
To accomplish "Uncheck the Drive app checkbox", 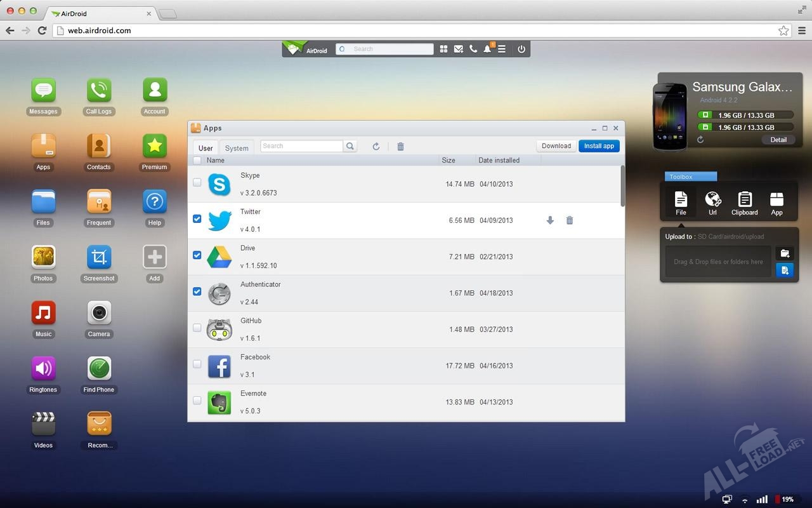I will (x=197, y=255).
